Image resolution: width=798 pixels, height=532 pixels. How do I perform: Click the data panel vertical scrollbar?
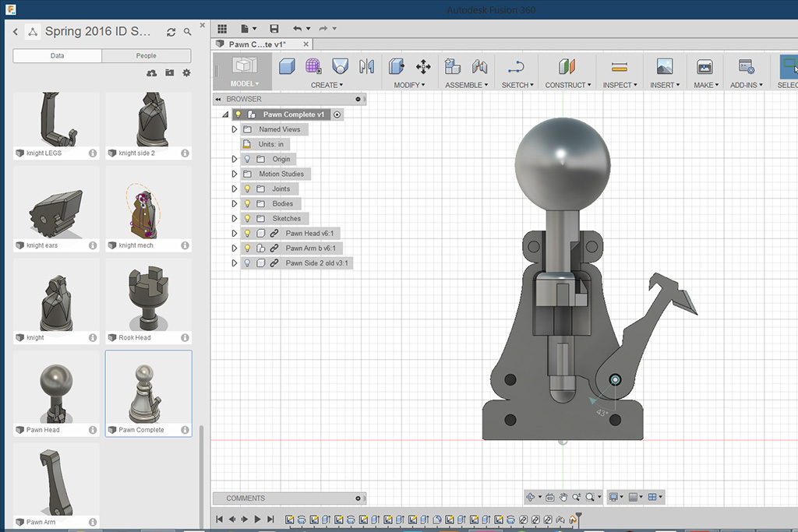coord(202,476)
